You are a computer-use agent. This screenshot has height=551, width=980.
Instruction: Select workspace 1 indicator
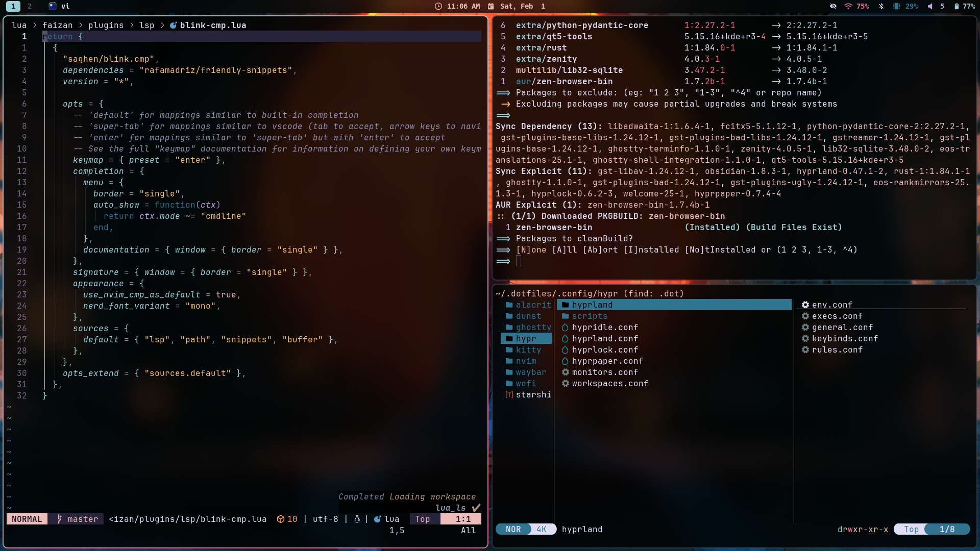(x=13, y=6)
